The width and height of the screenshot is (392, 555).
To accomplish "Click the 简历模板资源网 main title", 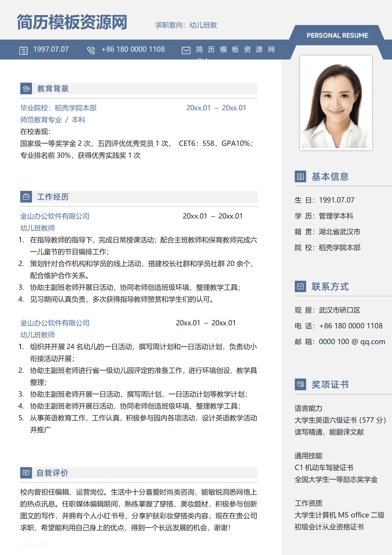I will [72, 22].
